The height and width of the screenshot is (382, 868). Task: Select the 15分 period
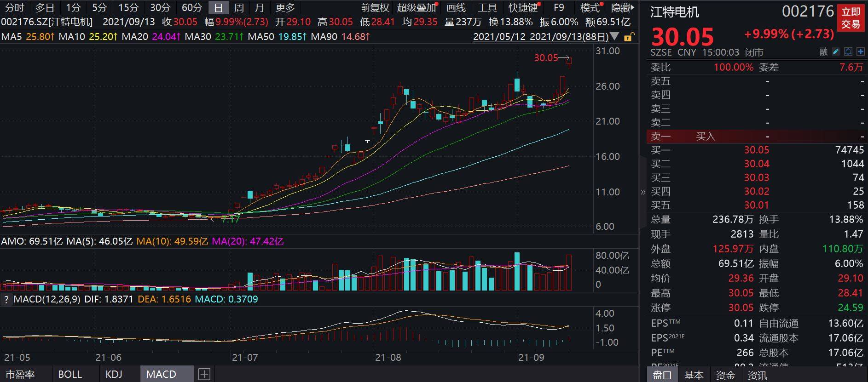(x=128, y=8)
